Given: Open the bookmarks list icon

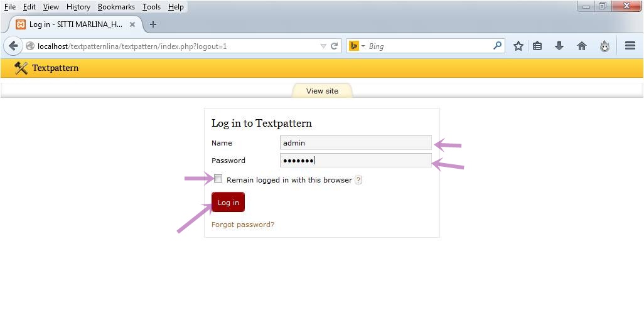Looking at the screenshot, I should tap(537, 46).
